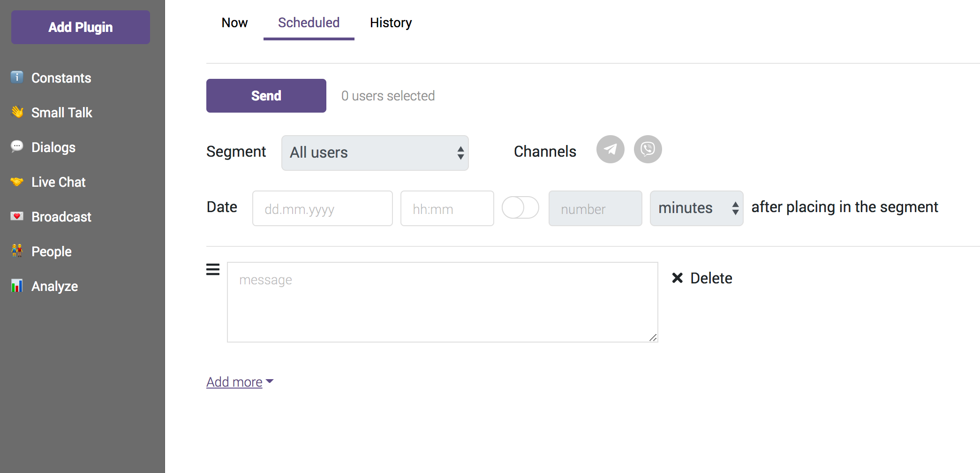
Task: Click the Add Plugin button
Action: [x=81, y=27]
